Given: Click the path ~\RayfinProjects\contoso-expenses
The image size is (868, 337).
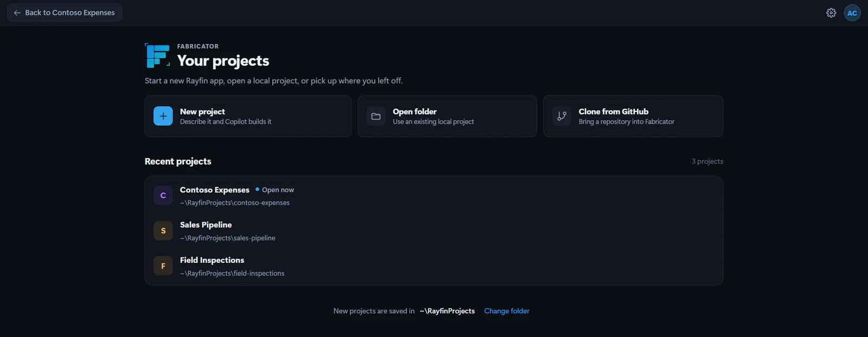Looking at the screenshot, I should point(235,203).
